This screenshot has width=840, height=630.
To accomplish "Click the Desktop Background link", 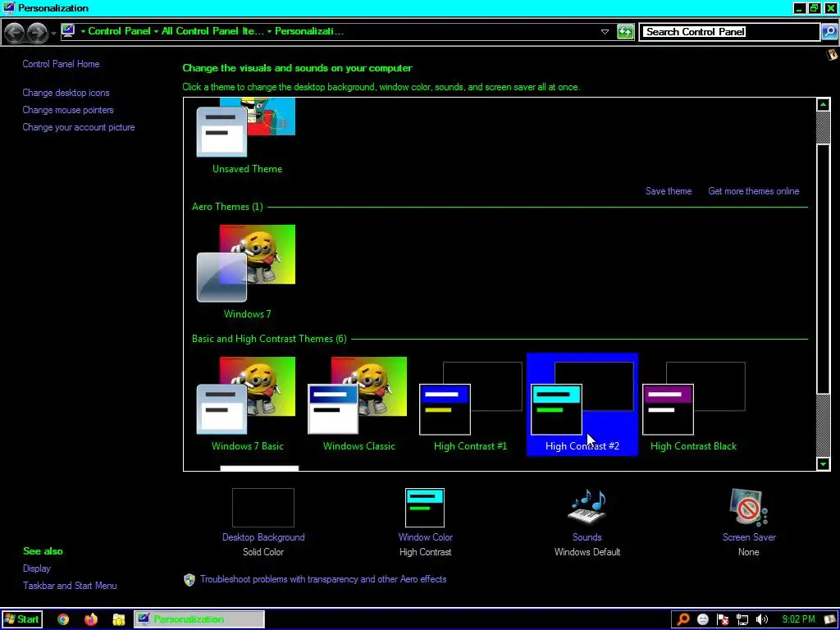I will click(263, 537).
